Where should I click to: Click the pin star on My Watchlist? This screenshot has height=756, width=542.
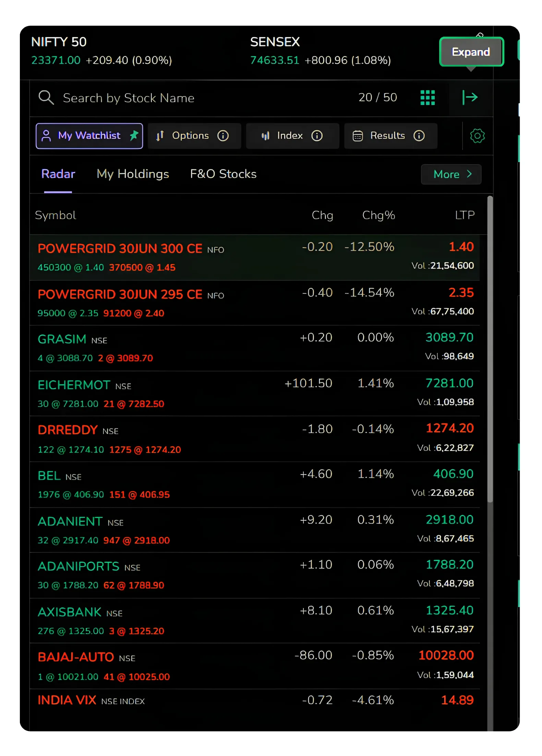point(134,135)
